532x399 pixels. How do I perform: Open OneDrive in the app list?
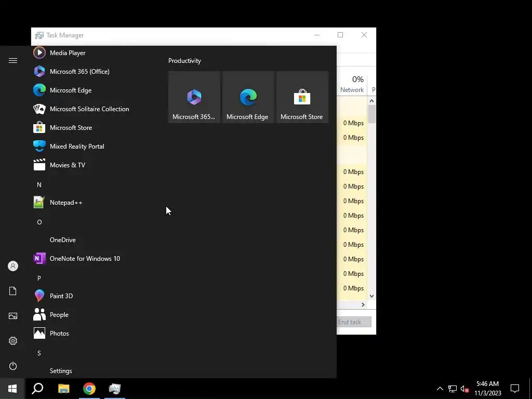click(x=91, y=240)
